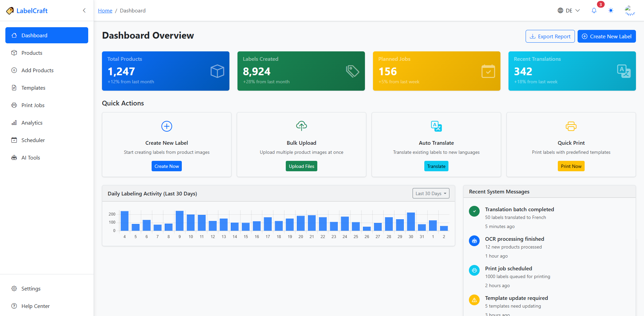The width and height of the screenshot is (644, 316).
Task: Open the Scheduler from the sidebar
Action: (x=33, y=140)
